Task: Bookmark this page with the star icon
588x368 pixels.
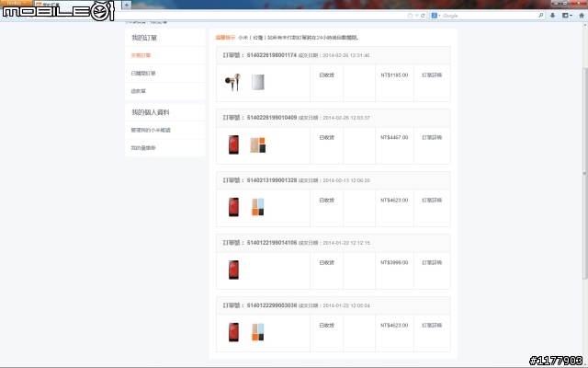Action: point(410,16)
